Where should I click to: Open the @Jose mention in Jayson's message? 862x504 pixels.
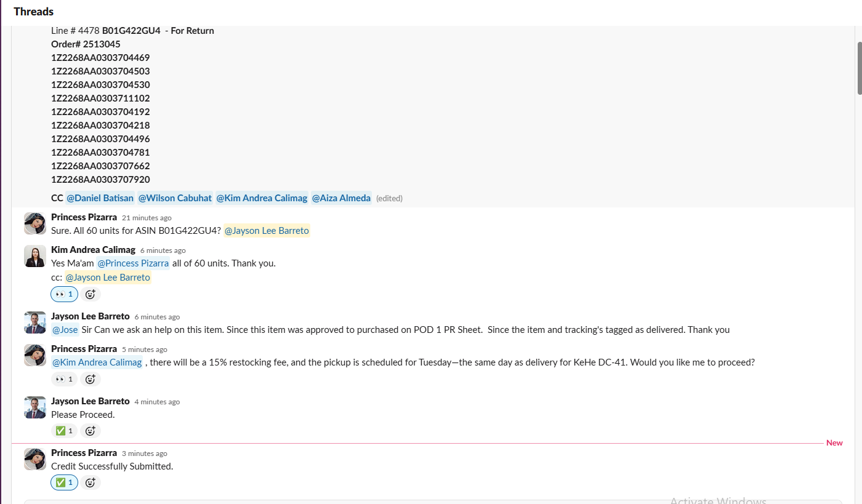pos(65,330)
